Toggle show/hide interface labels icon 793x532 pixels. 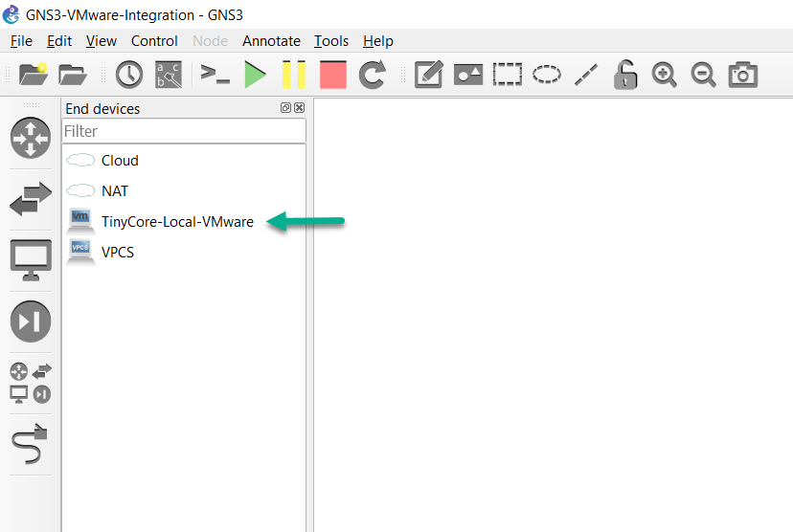point(169,75)
